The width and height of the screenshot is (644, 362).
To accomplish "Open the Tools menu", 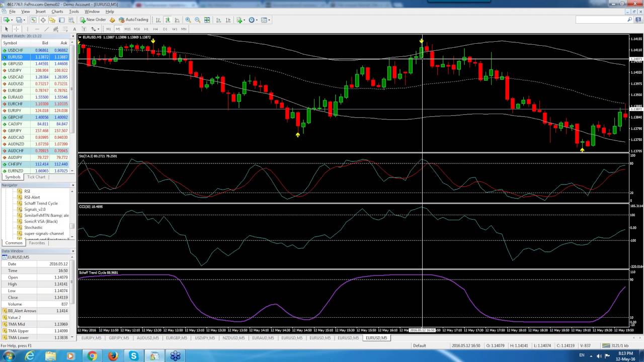I will point(74,11).
